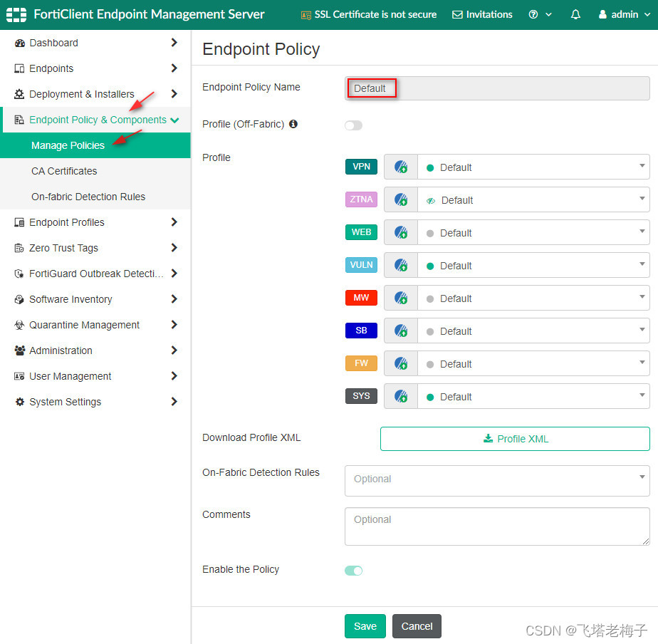Screen dimensions: 658x644
Task: Open the WEB profile dropdown
Action: (533, 232)
